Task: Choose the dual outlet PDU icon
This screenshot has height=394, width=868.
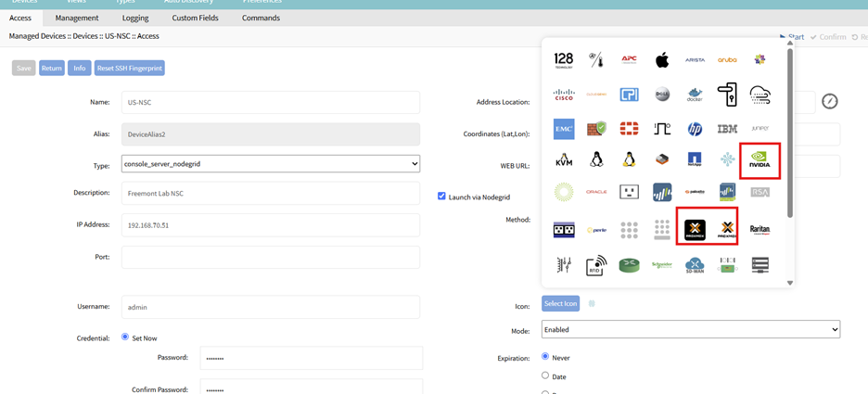Action: [x=564, y=230]
